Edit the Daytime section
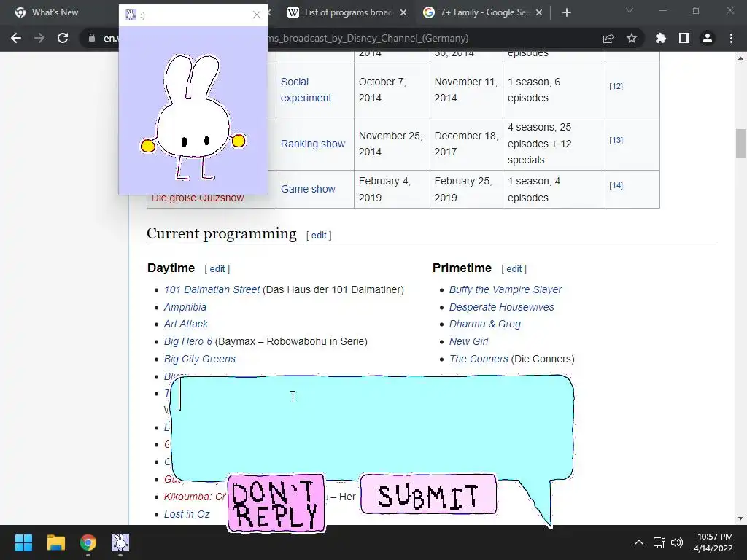The height and width of the screenshot is (560, 747). (217, 268)
